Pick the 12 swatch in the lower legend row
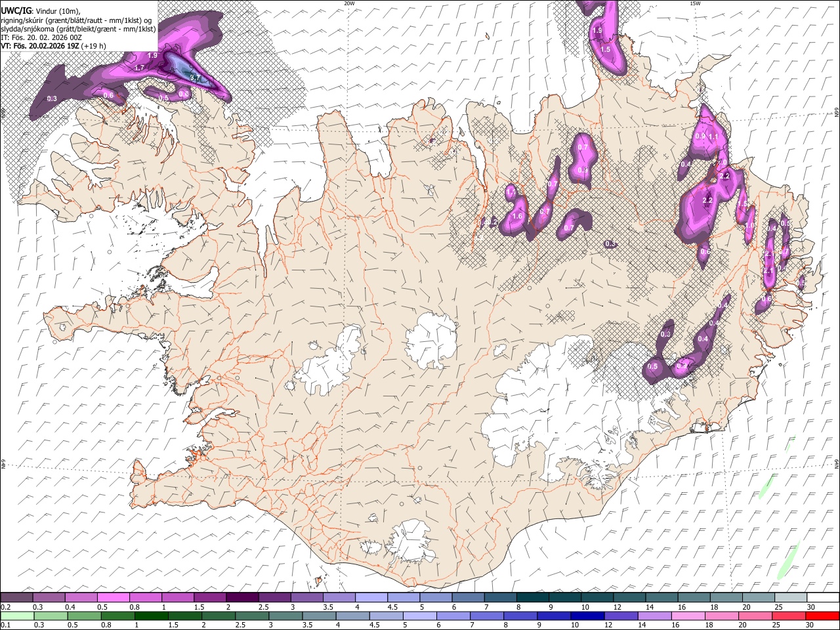 (x=622, y=616)
